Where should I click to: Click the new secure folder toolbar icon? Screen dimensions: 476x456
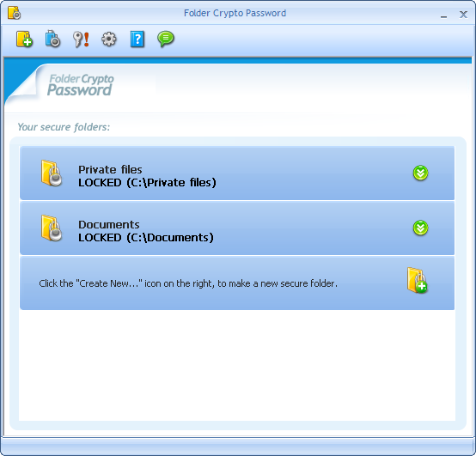tap(24, 39)
